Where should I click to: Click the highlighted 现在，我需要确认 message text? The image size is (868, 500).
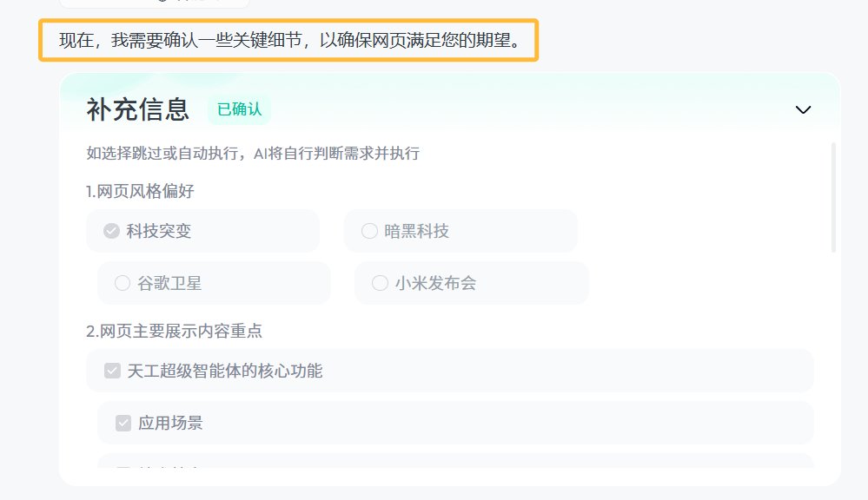tap(288, 41)
